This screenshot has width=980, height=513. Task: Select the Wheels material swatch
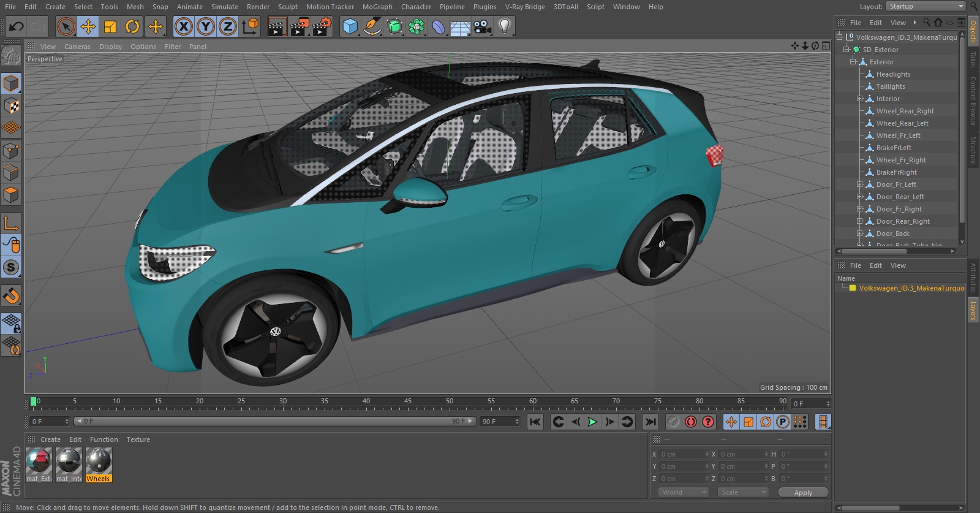[98, 462]
